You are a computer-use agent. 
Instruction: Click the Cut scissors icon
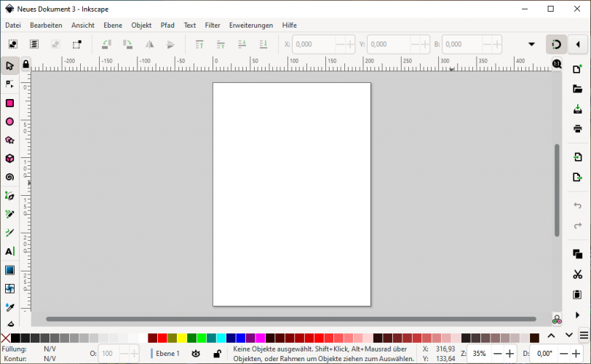click(577, 274)
